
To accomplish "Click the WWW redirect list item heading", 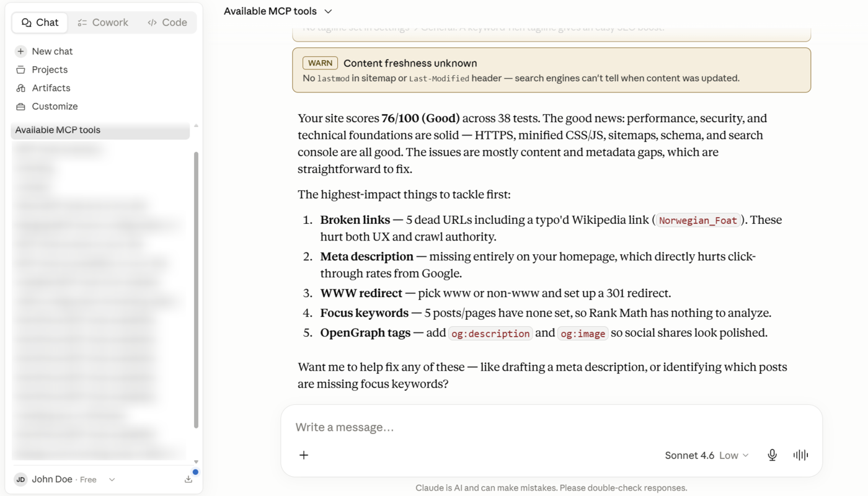I will [x=361, y=293].
